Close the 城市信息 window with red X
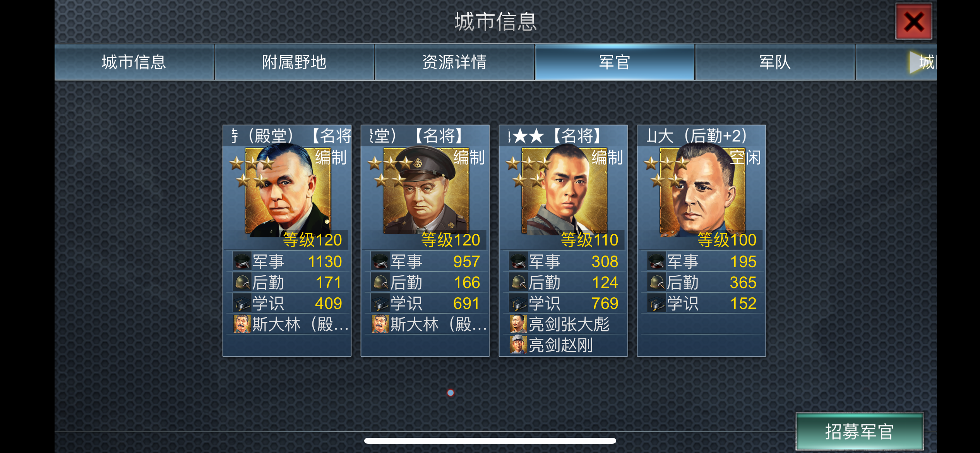The image size is (980, 453). tap(913, 22)
